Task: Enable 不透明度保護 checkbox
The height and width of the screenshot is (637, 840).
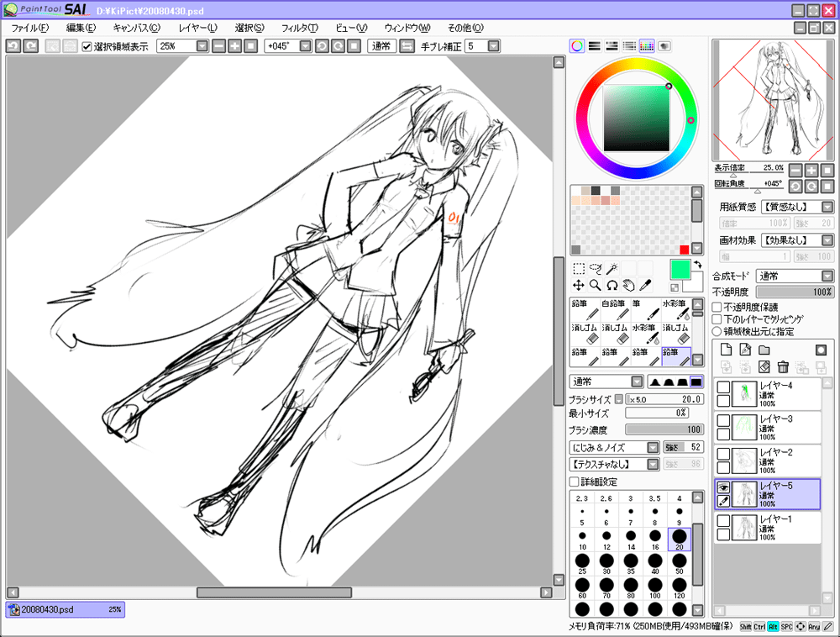Action: pos(717,307)
